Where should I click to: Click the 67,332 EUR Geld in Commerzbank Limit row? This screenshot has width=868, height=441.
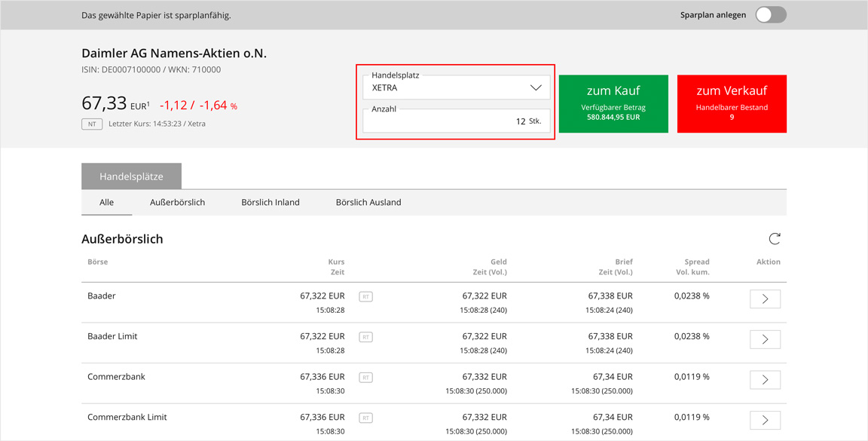pos(484,417)
